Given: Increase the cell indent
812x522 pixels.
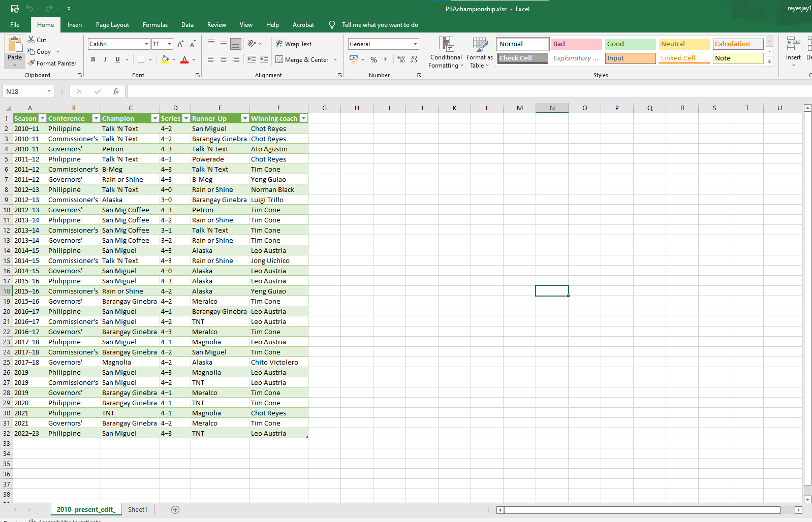Looking at the screenshot, I should 264,59.
